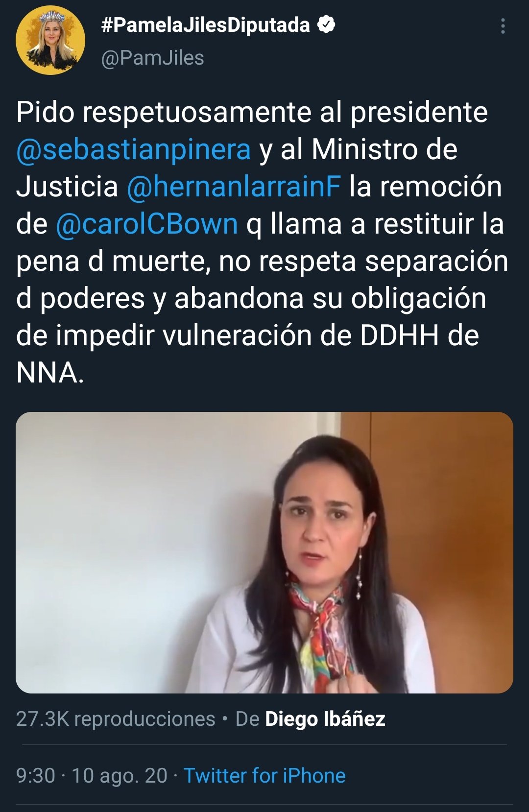Image resolution: width=529 pixels, height=812 pixels.
Task: Open the @sebastianpinera mention
Action: (x=133, y=149)
